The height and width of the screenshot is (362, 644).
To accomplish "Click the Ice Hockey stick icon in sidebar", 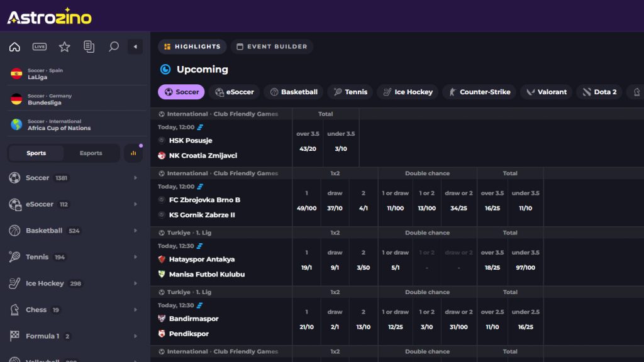I will tap(15, 283).
